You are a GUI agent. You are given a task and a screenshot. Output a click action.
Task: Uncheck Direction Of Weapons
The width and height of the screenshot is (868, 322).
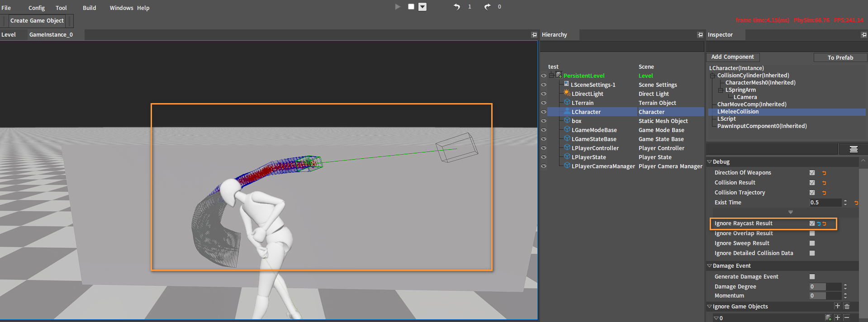coord(812,173)
